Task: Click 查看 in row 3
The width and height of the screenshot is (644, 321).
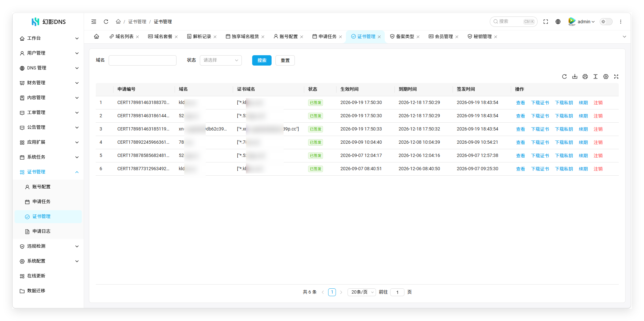Action: coord(521,129)
